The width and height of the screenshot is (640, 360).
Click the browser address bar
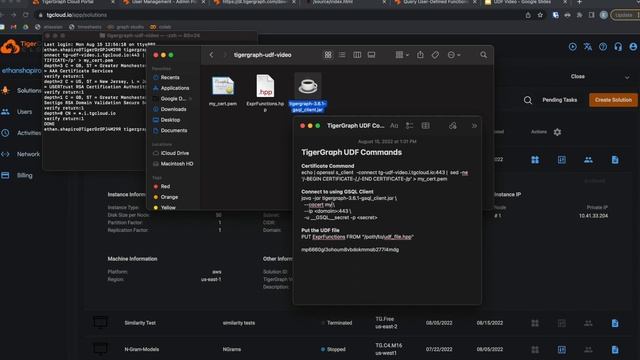(x=278, y=15)
